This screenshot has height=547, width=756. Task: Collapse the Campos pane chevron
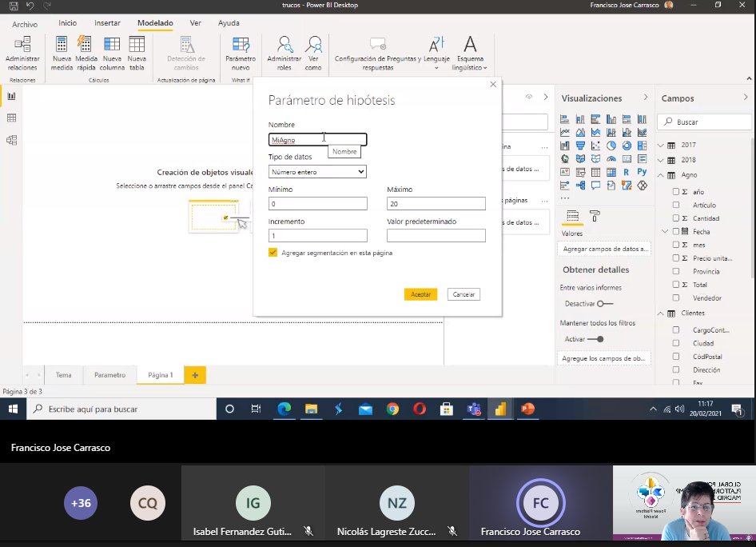(746, 98)
